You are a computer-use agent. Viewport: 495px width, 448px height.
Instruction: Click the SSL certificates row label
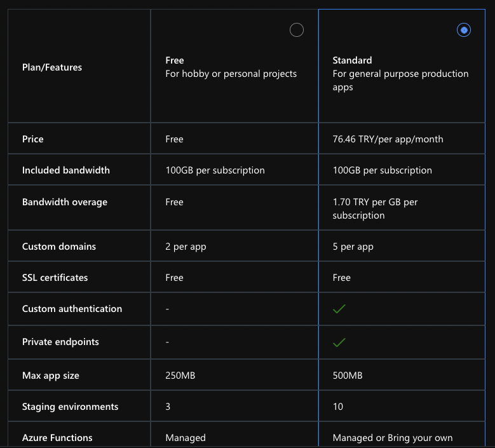[55, 278]
